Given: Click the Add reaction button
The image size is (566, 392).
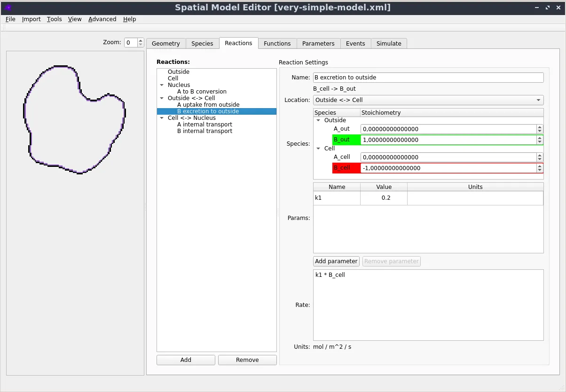Looking at the screenshot, I should click(186, 360).
